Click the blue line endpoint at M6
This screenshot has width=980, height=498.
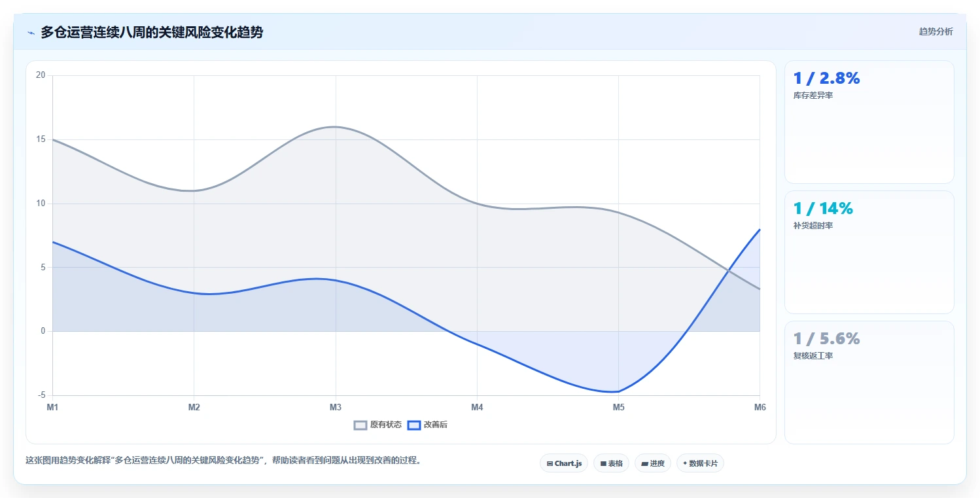pos(759,230)
